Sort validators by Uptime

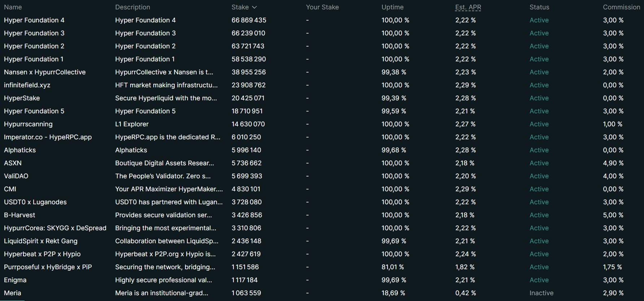tap(392, 7)
